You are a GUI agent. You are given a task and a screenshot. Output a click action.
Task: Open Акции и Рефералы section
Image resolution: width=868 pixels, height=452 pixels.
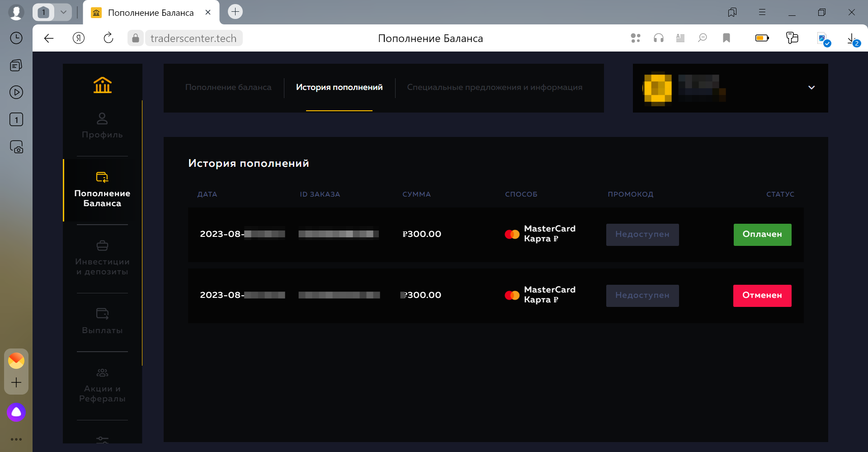102,382
